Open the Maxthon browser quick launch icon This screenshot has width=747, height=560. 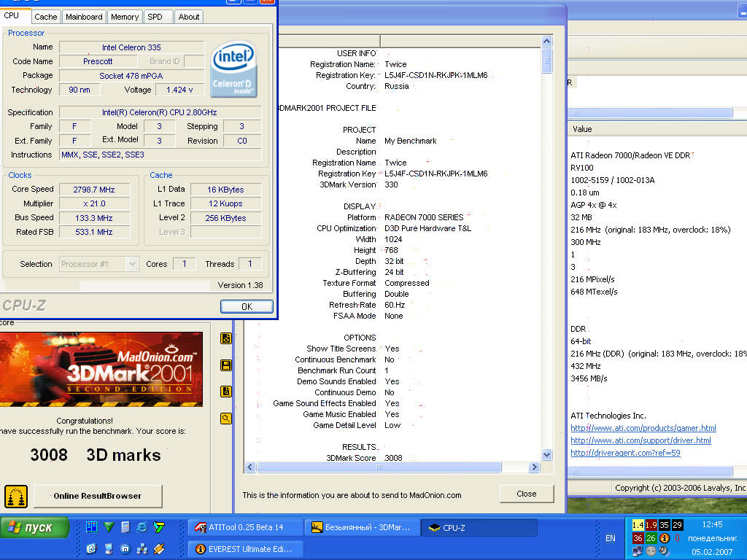coord(125,548)
